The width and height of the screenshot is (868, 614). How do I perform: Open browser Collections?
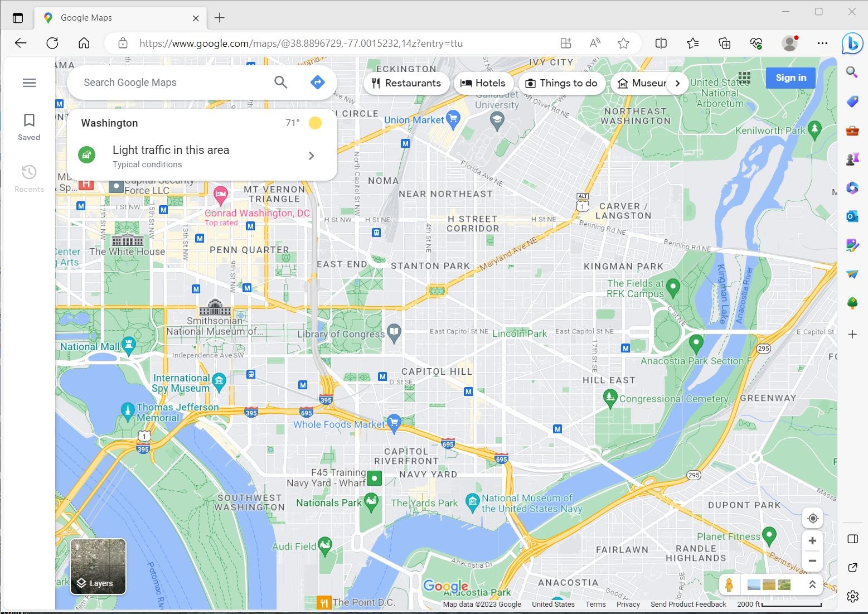click(x=724, y=43)
